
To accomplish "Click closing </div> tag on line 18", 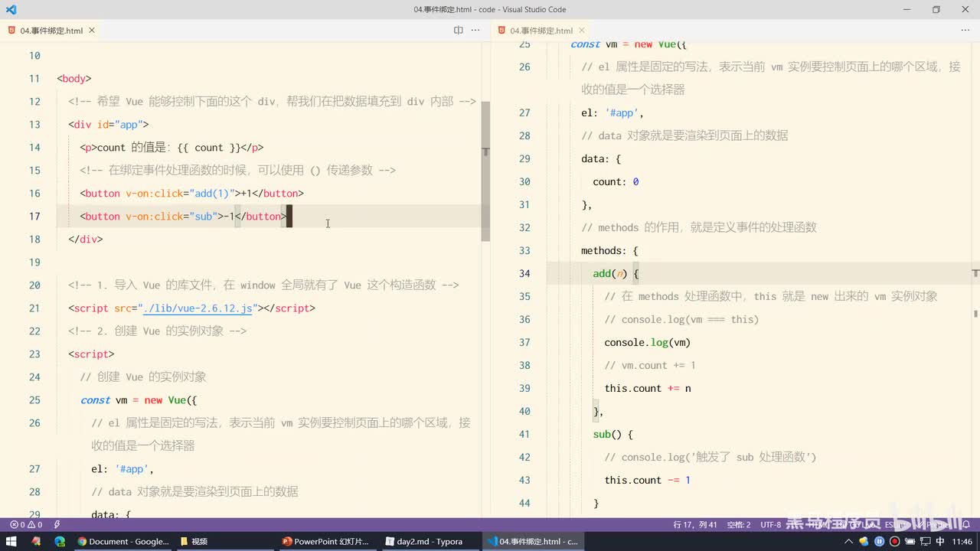I will (x=86, y=239).
